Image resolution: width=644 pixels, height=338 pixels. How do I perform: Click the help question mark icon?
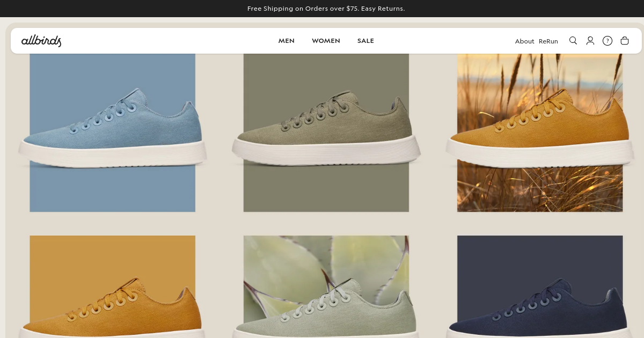click(x=608, y=41)
